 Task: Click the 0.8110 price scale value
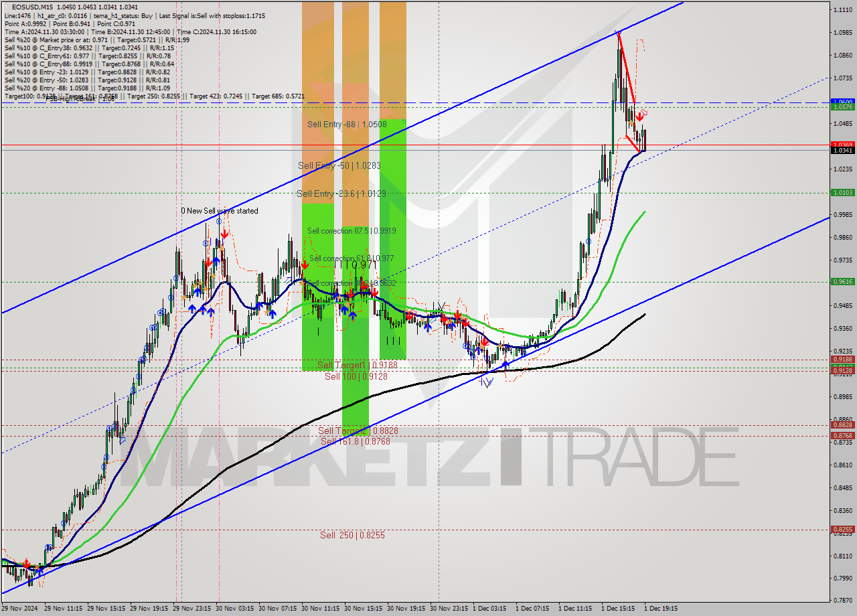pyautogui.click(x=842, y=556)
